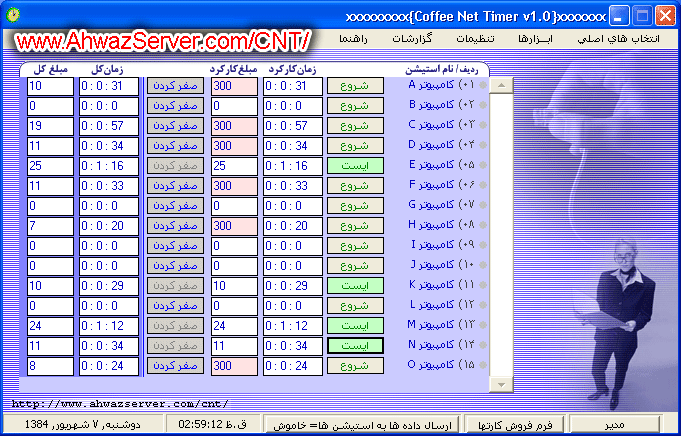This screenshot has width=681, height=436.
Task: Start timer for computer O
Action: pos(355,366)
